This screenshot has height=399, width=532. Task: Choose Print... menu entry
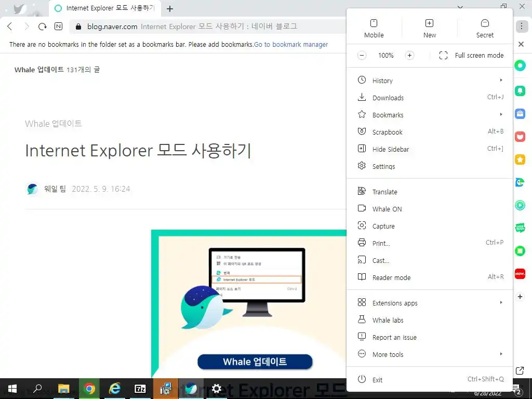[x=430, y=243]
